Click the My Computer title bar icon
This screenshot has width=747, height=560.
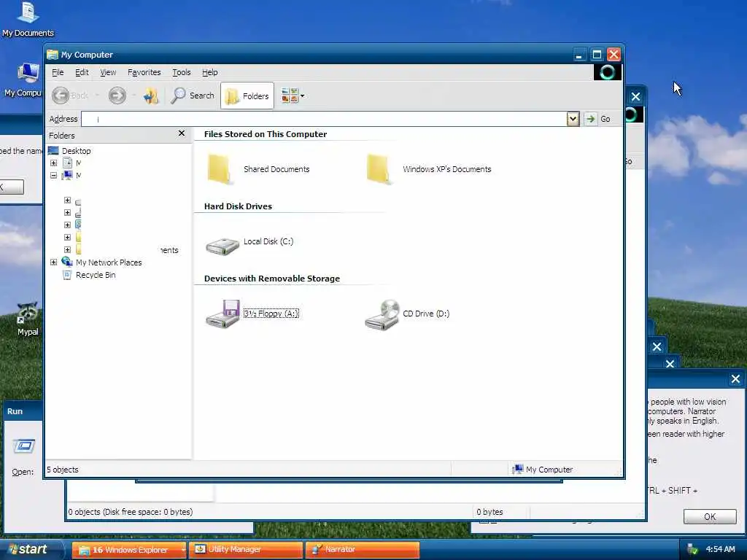[53, 55]
